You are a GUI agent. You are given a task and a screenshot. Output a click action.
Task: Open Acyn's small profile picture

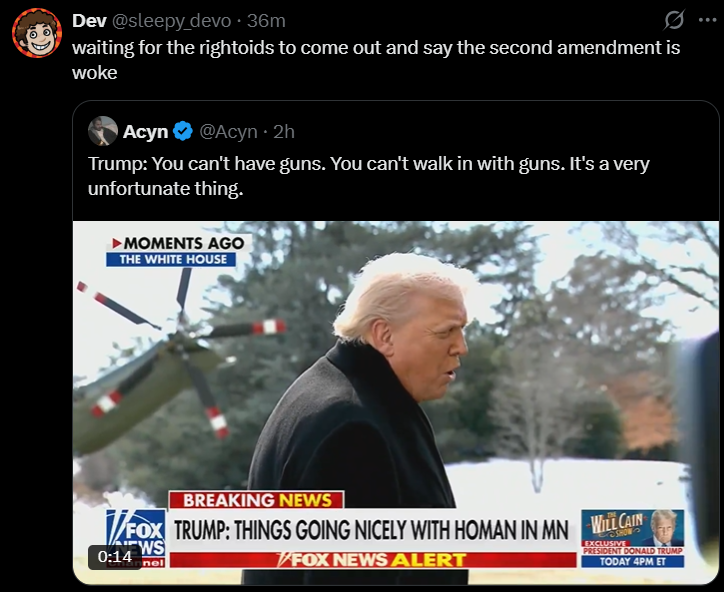(x=103, y=131)
